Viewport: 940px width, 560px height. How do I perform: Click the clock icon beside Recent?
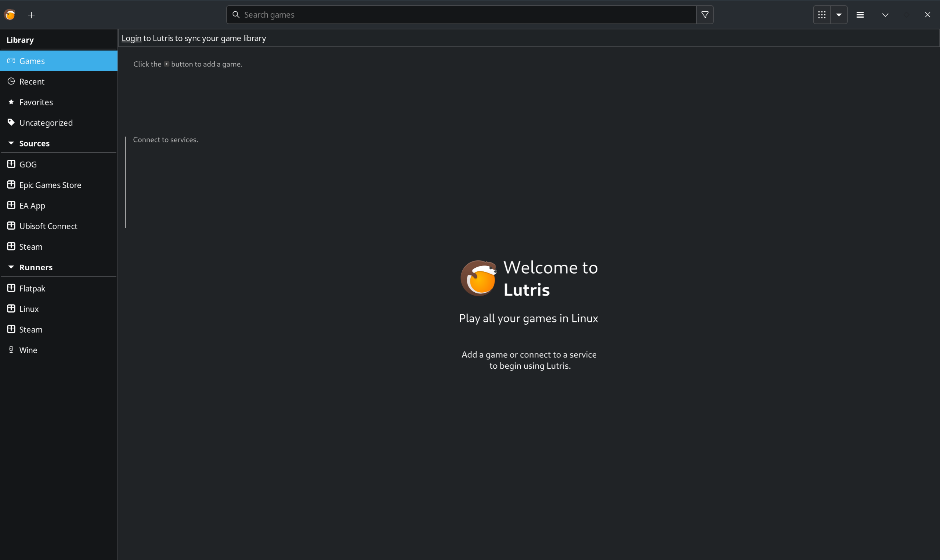click(11, 81)
